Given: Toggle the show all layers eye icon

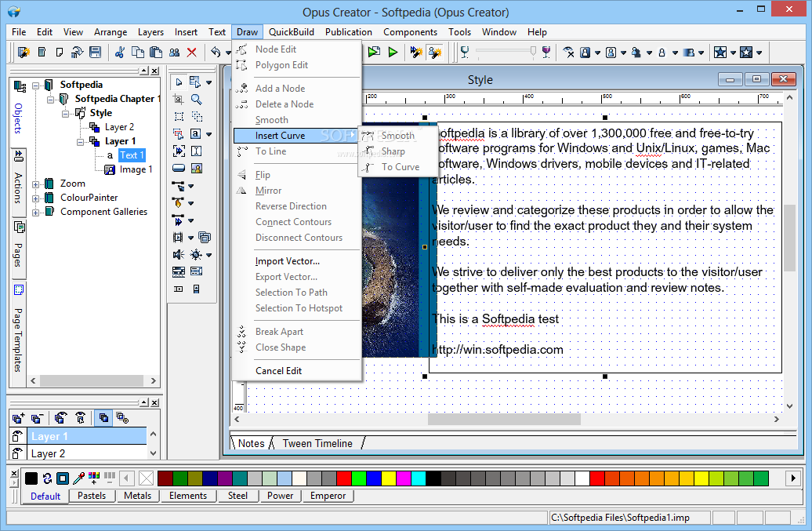Looking at the screenshot, I should tap(60, 418).
